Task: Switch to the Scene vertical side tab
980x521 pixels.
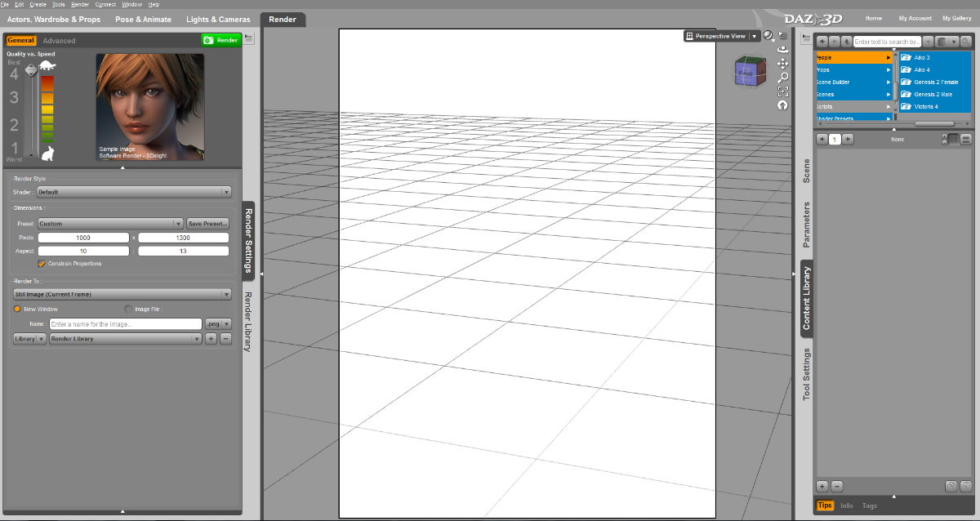Action: (x=807, y=170)
